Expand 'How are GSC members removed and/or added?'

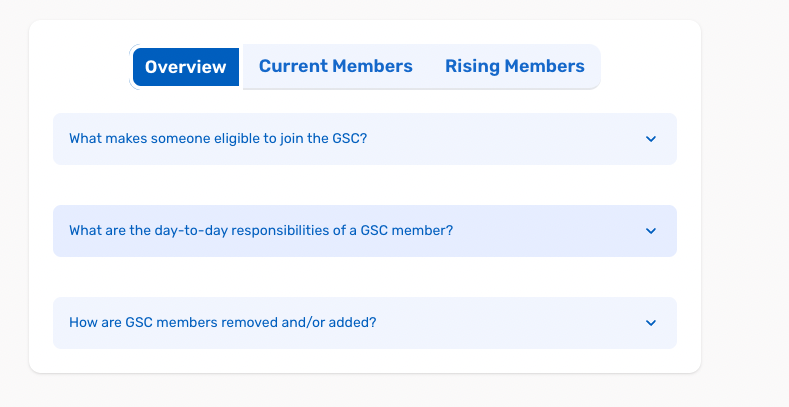(364, 323)
